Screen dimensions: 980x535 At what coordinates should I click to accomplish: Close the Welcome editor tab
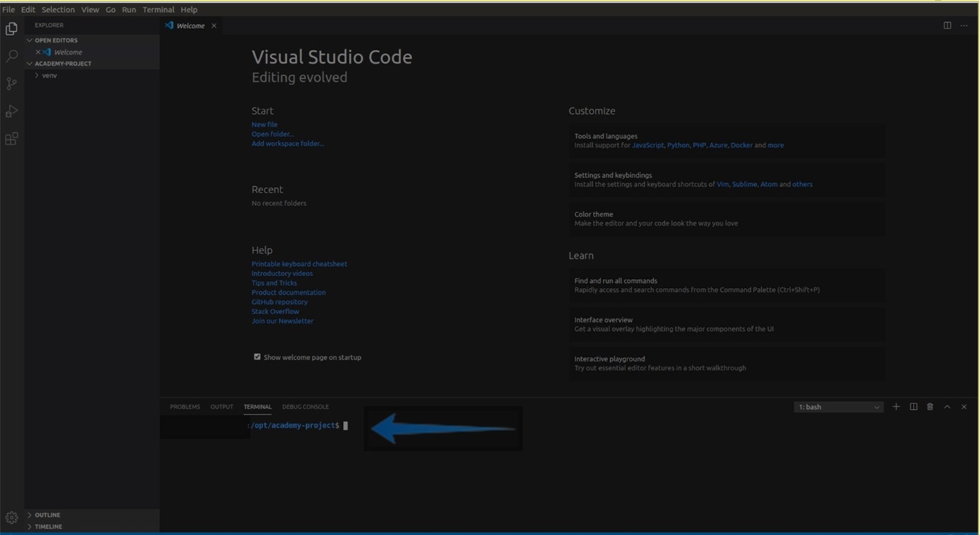pyautogui.click(x=214, y=26)
